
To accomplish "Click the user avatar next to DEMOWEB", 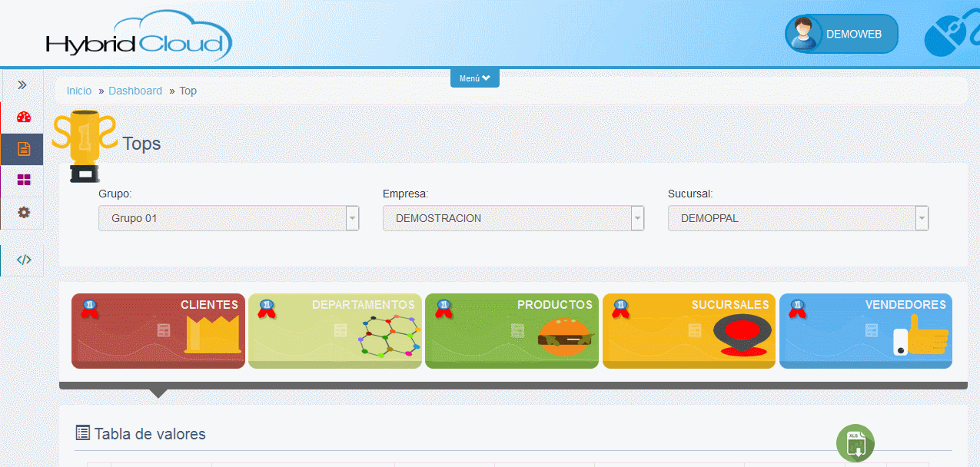I will pyautogui.click(x=804, y=34).
